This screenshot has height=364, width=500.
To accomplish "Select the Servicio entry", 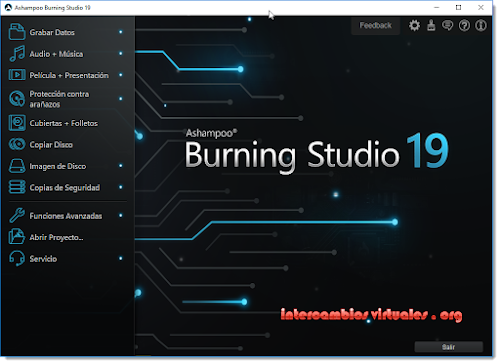I will click(x=43, y=259).
